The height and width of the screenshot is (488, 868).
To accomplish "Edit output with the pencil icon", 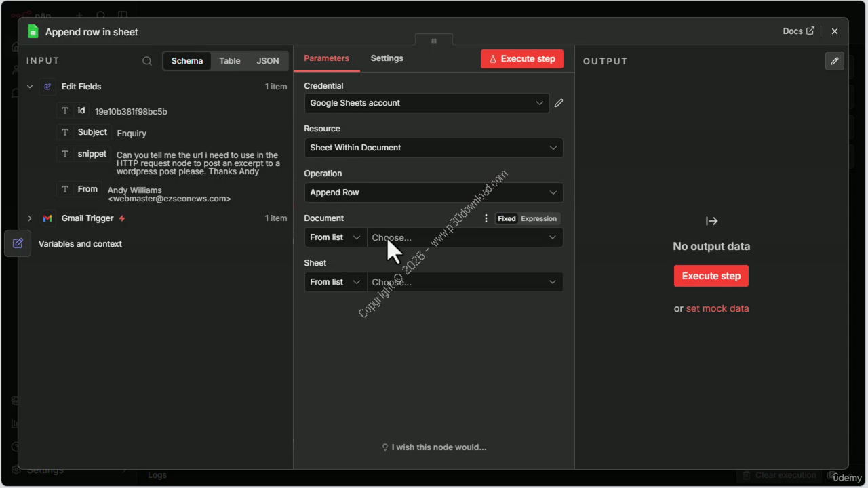I will (x=835, y=61).
